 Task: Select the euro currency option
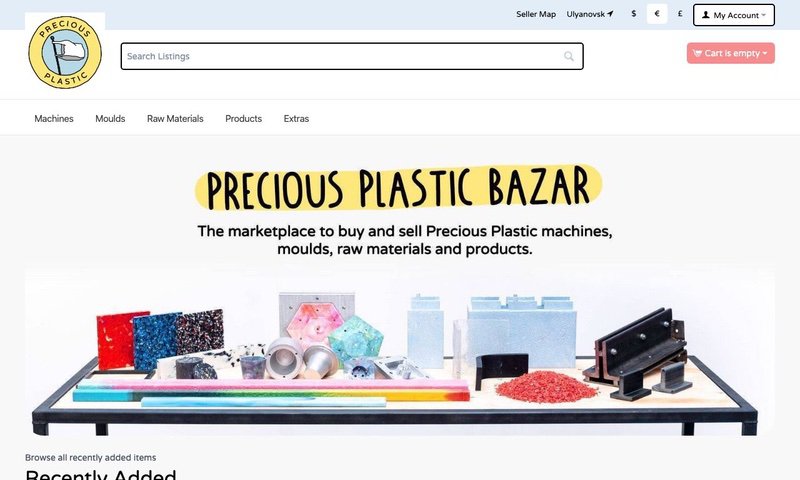point(657,14)
